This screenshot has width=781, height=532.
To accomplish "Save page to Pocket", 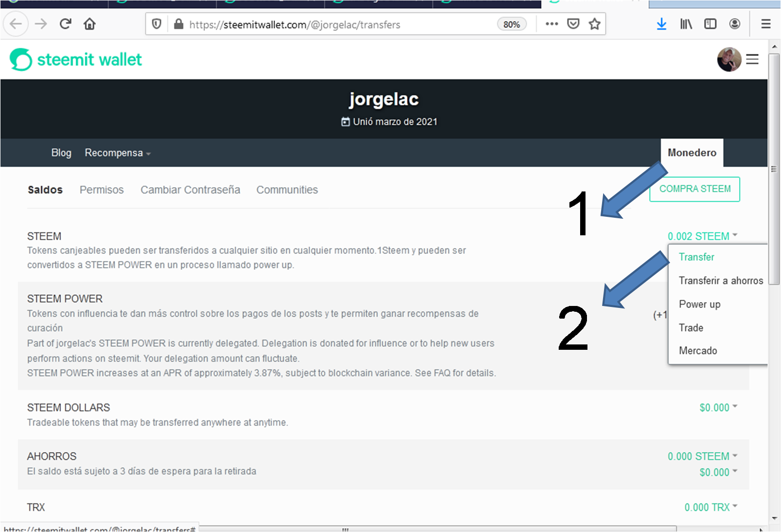I will (573, 24).
